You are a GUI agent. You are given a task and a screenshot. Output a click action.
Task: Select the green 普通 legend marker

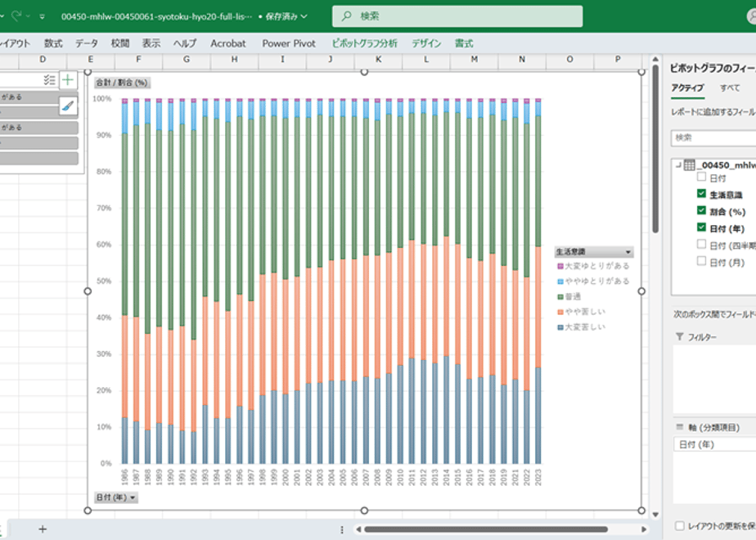pos(560,296)
